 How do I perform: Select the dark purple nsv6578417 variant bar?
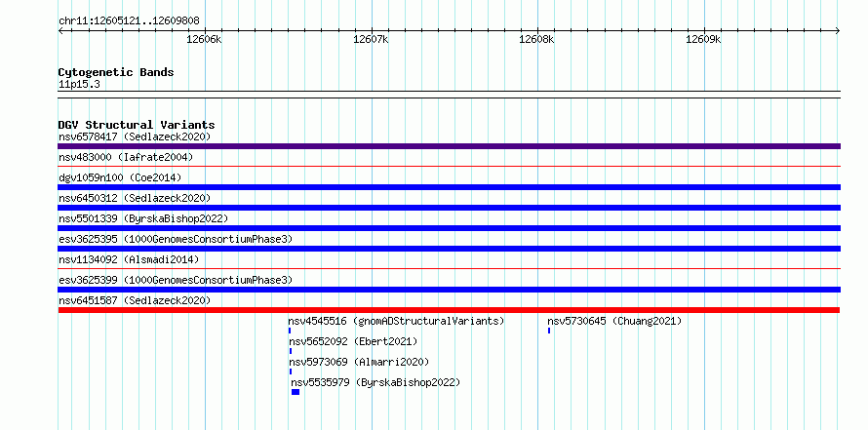pos(449,146)
